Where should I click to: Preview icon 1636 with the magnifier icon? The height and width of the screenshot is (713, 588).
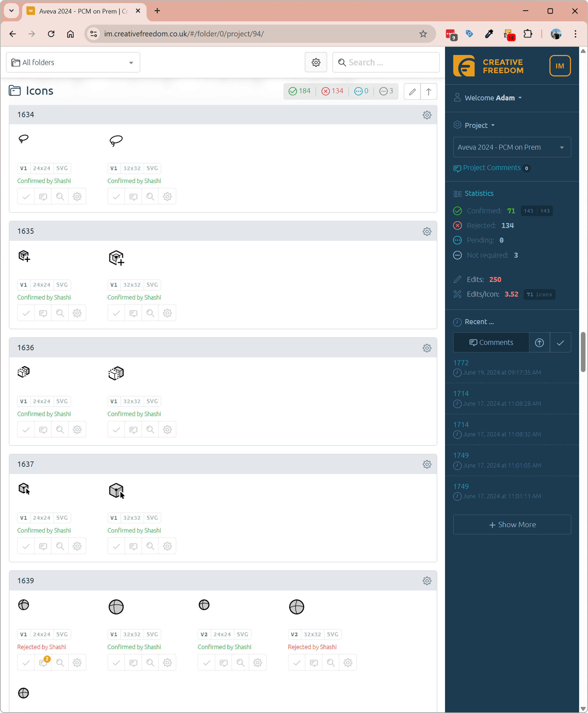coord(60,429)
